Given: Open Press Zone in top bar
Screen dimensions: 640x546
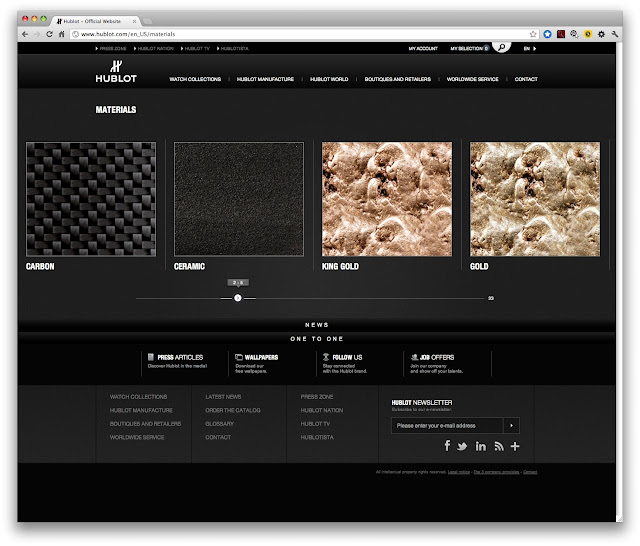Looking at the screenshot, I should pyautogui.click(x=111, y=49).
